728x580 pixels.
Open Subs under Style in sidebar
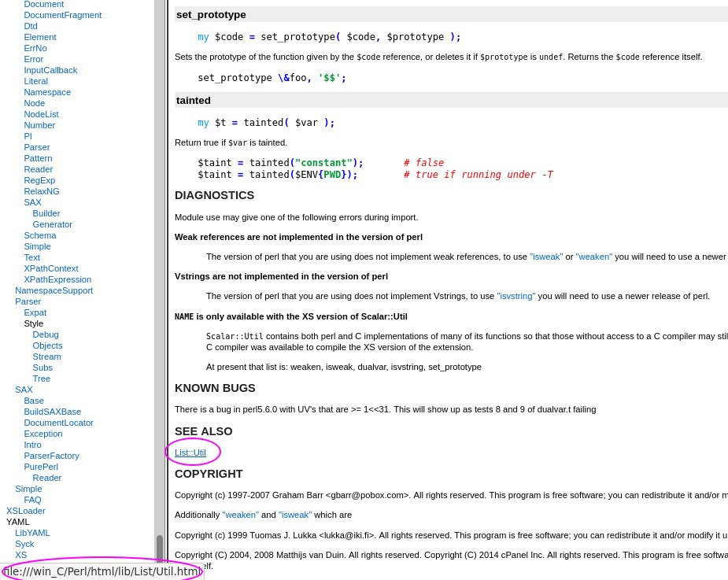[42, 368]
